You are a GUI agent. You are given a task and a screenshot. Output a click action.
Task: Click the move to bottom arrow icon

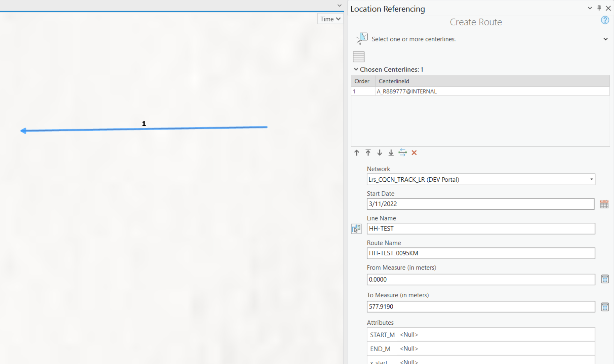391,153
